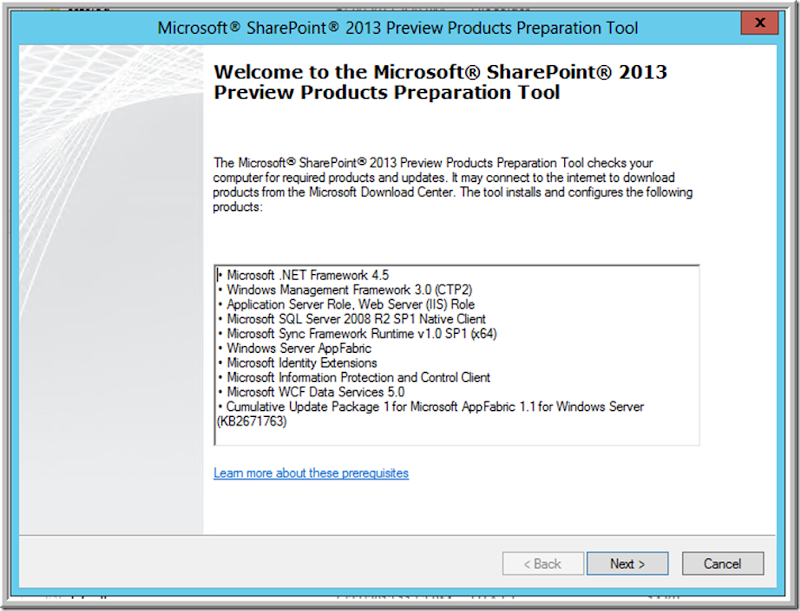800x611 pixels.
Task: Select the Microsoft Sync Framework Runtime v1.0 SP1 line
Action: pyautogui.click(x=357, y=334)
